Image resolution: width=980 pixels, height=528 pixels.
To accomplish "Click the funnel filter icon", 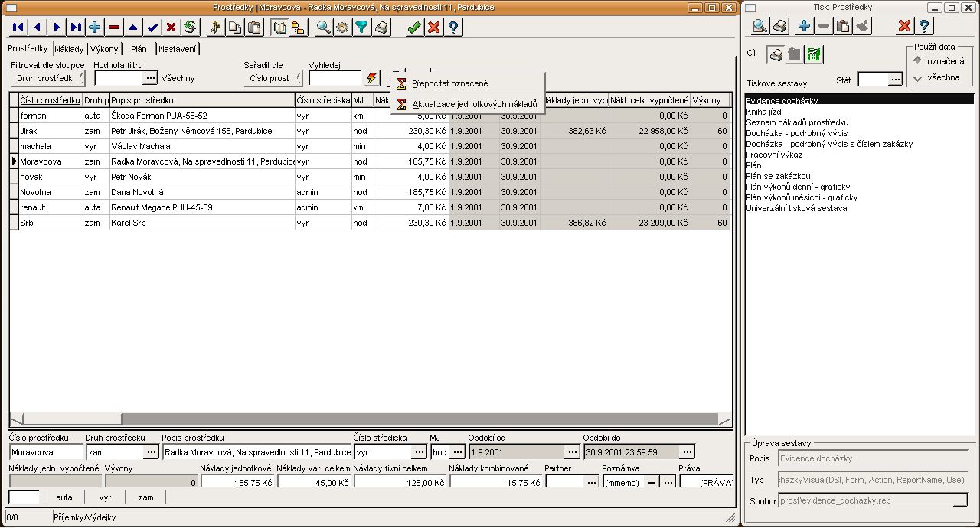I will click(x=361, y=28).
